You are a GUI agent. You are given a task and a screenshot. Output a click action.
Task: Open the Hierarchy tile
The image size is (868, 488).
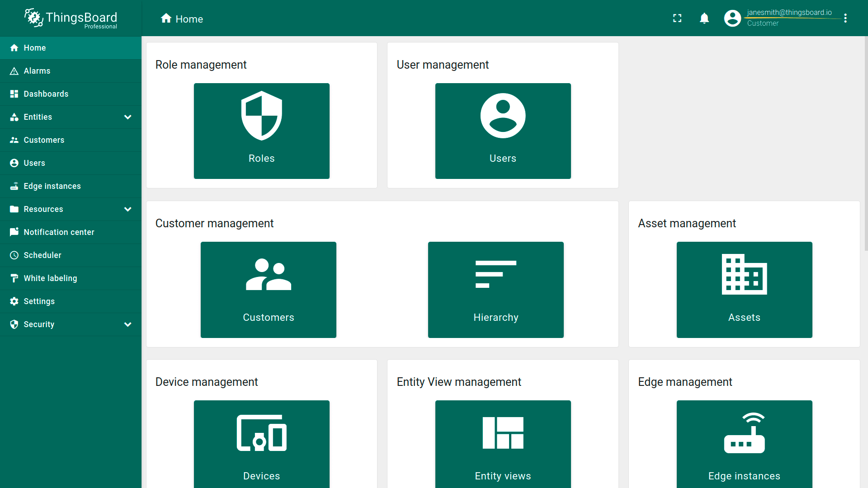pyautogui.click(x=495, y=290)
